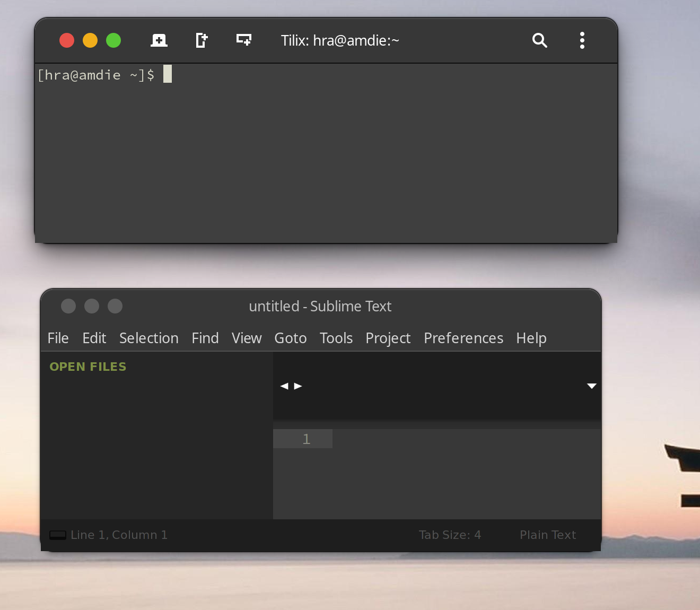The height and width of the screenshot is (610, 700).
Task: Open the Preferences menu in Sublime
Action: click(463, 338)
